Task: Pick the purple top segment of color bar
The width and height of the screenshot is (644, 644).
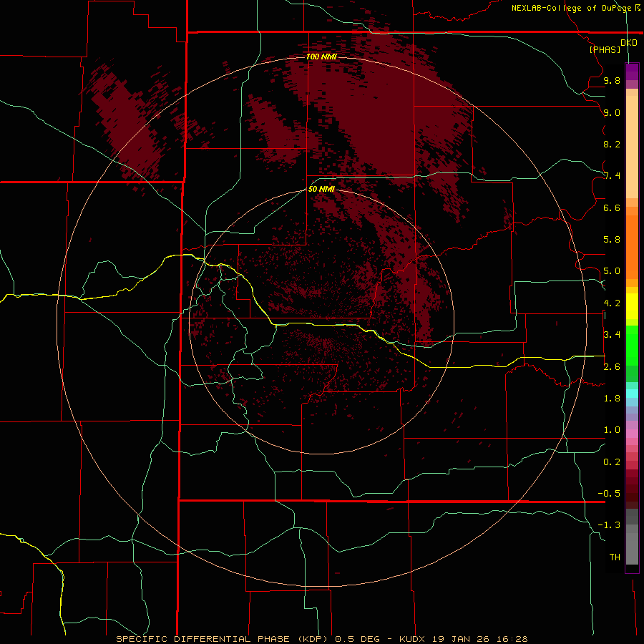Action: tap(632, 72)
